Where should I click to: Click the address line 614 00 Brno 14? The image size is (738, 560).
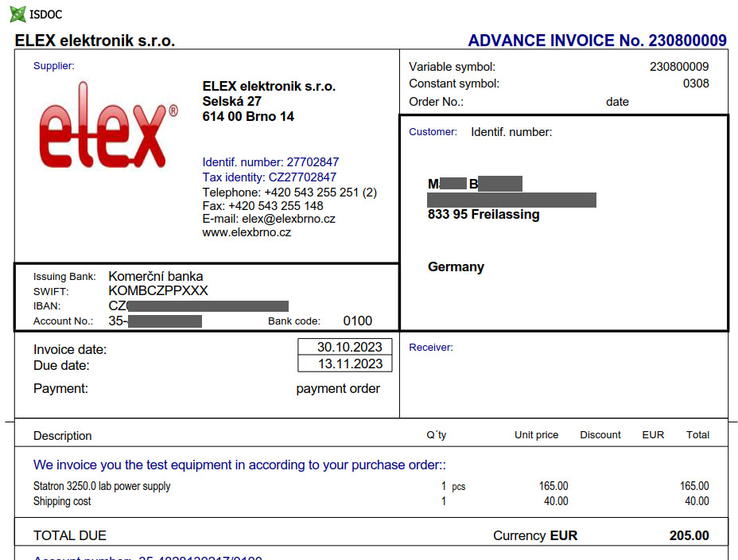[x=248, y=116]
